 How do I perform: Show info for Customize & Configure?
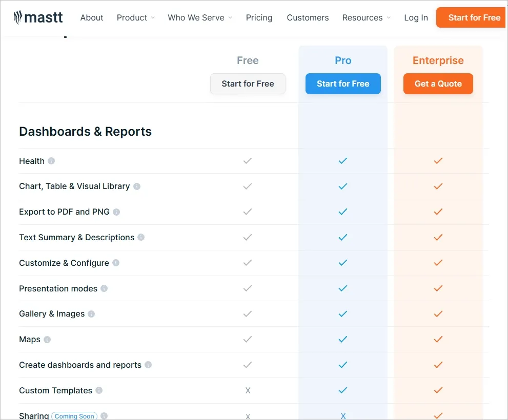pyautogui.click(x=116, y=263)
